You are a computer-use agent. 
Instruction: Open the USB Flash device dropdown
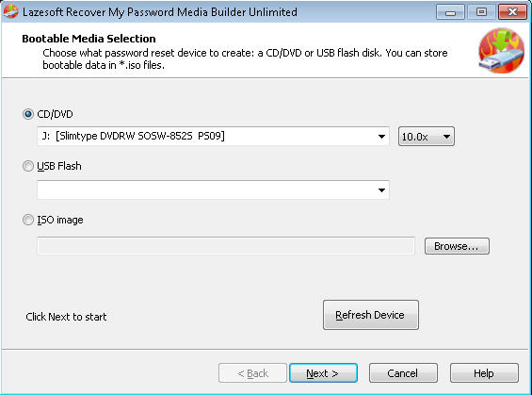pyautogui.click(x=213, y=189)
